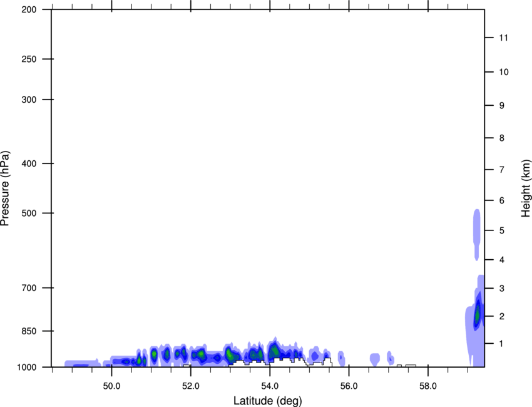Click height tick label '3'

tap(502, 288)
